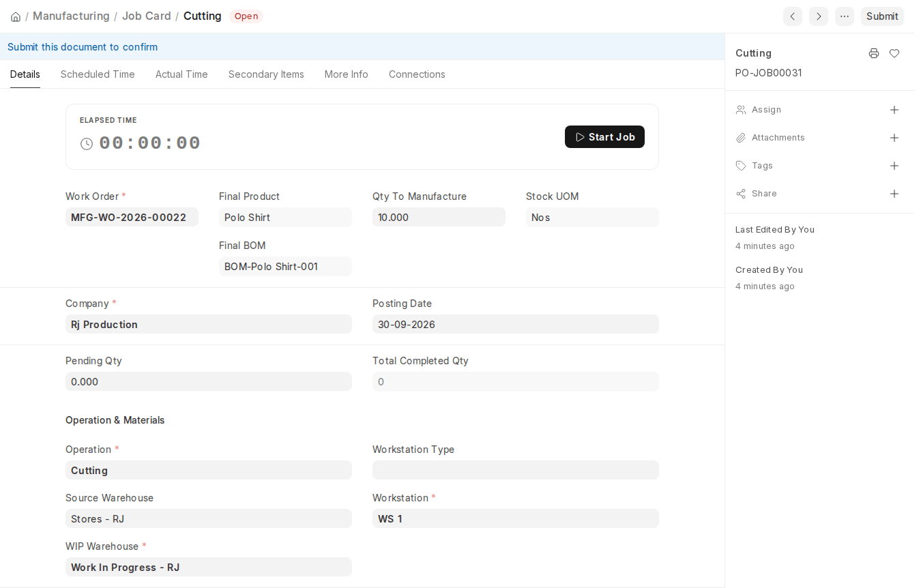This screenshot has height=588, width=921.
Task: Click the Submit button
Action: 882,16
